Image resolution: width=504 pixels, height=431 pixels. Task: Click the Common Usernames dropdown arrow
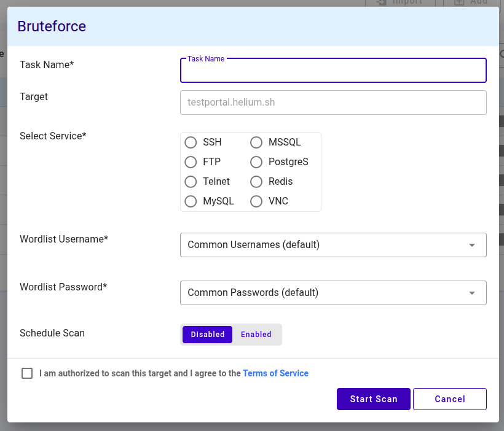coord(472,245)
